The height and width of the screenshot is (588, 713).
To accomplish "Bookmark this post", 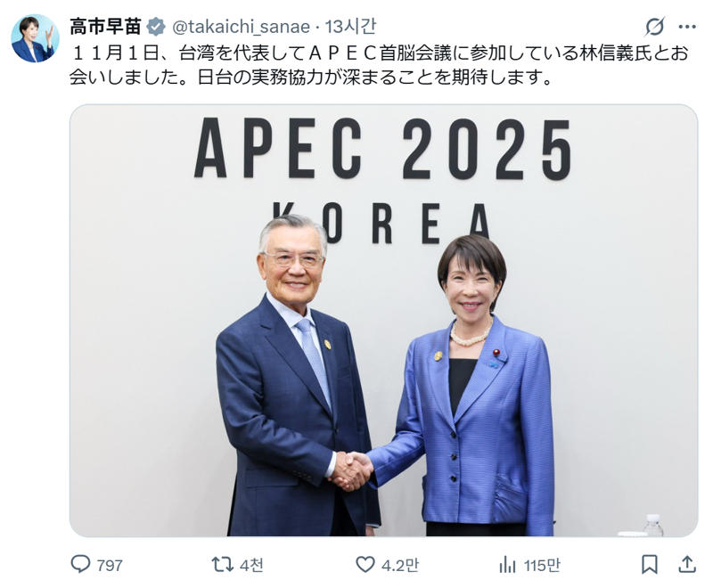I will coord(650,564).
